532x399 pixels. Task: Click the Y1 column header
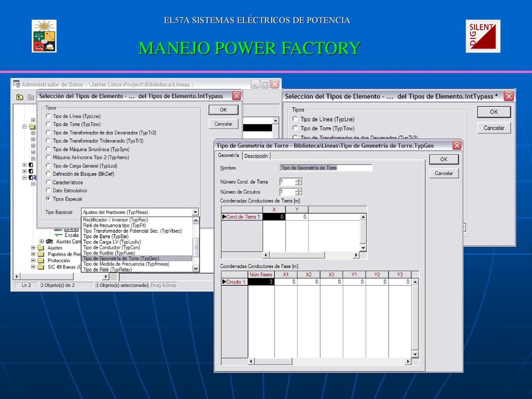tap(354, 274)
